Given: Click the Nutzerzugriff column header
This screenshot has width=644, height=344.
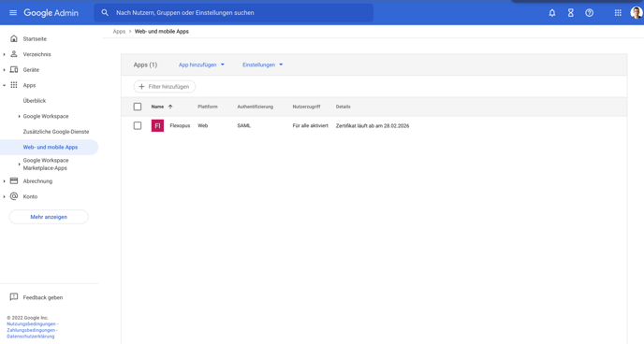Looking at the screenshot, I should (x=306, y=107).
